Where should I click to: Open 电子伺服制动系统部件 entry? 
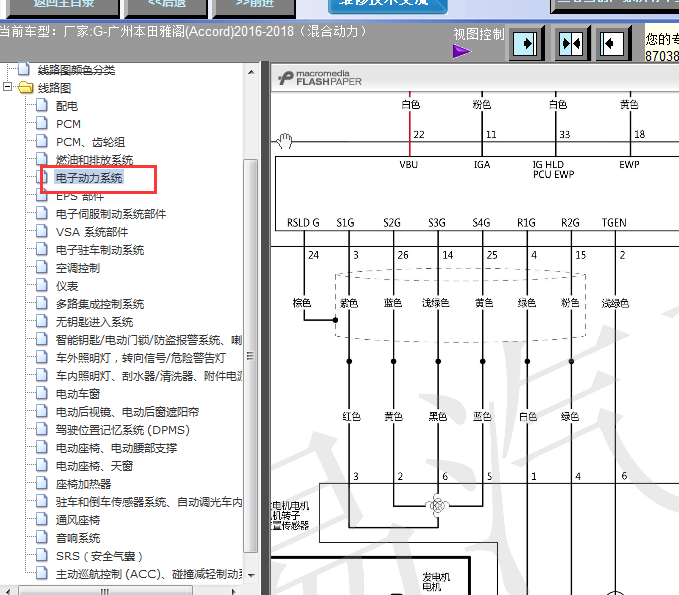point(111,214)
